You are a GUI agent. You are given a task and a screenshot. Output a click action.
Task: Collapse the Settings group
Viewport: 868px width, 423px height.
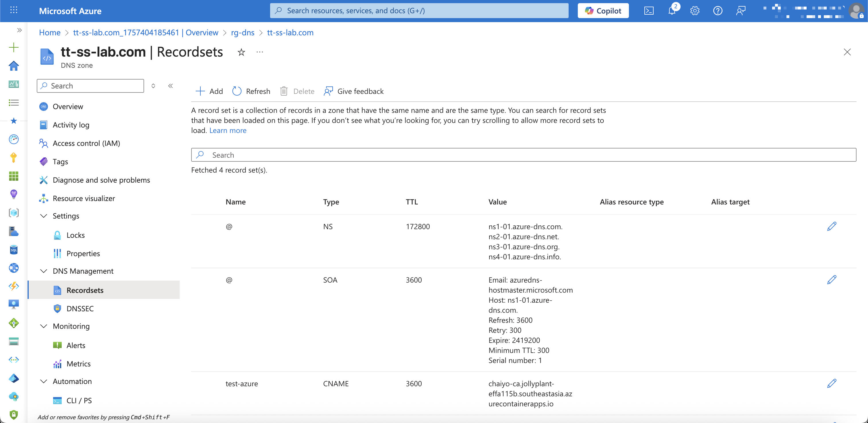point(43,216)
